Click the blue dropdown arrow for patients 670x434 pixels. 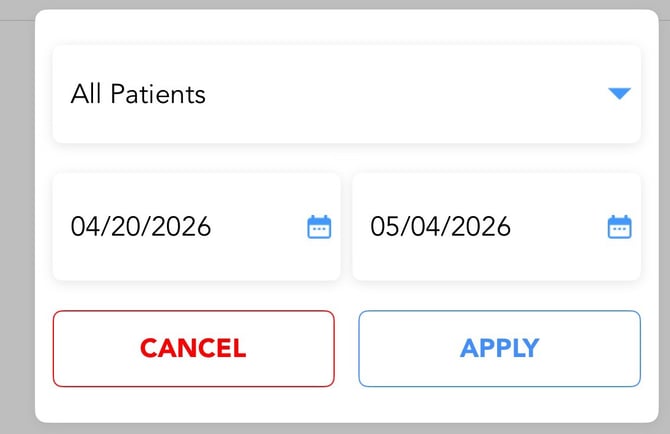(x=619, y=94)
